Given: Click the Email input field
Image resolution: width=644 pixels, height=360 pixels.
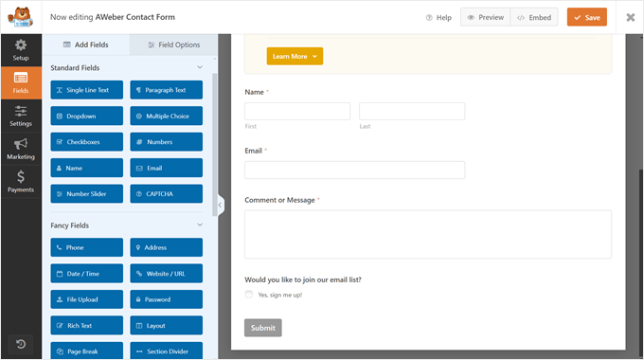Looking at the screenshot, I should pyautogui.click(x=355, y=170).
